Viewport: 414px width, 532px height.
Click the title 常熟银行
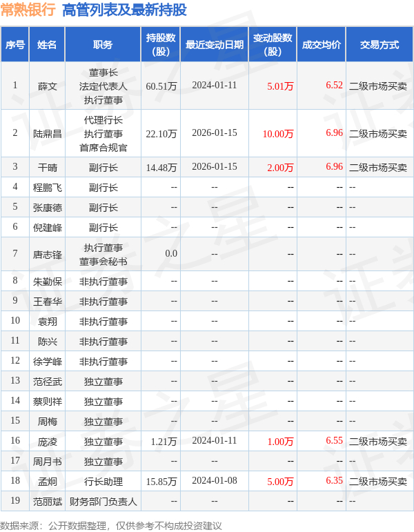(x=28, y=10)
